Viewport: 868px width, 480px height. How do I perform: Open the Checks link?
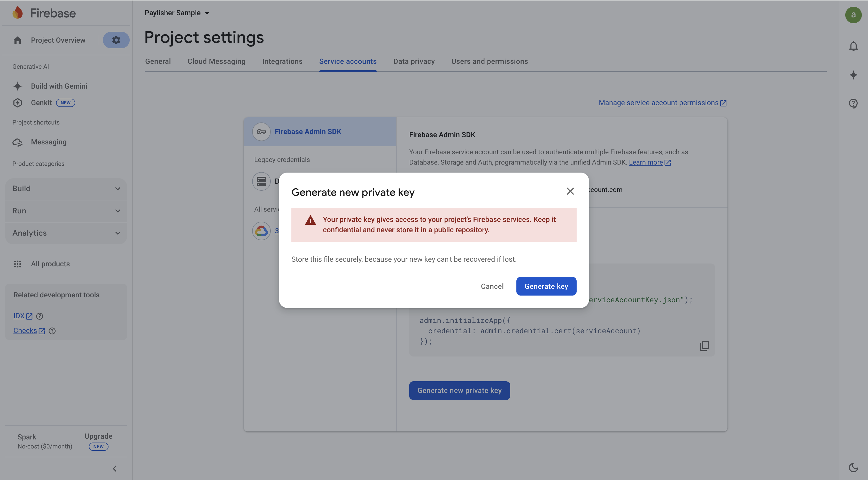[x=29, y=331]
